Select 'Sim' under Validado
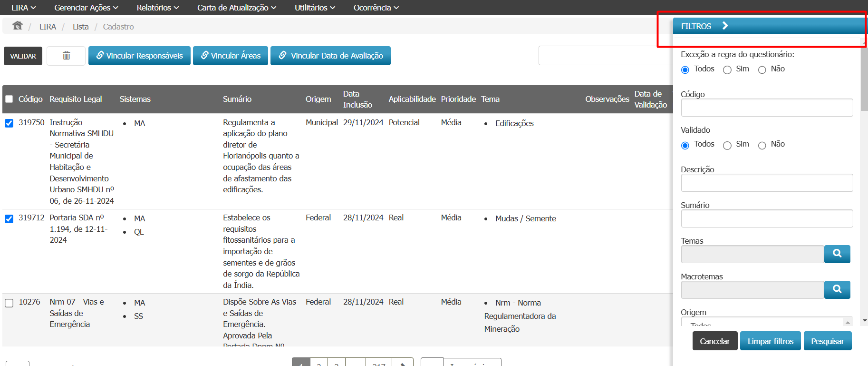The width and height of the screenshot is (868, 366). point(727,146)
